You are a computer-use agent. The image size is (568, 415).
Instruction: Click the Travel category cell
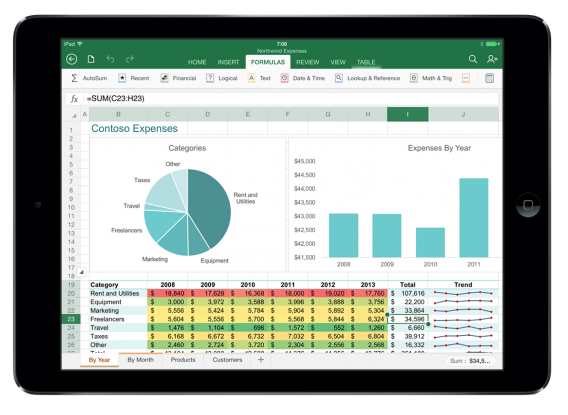point(118,328)
